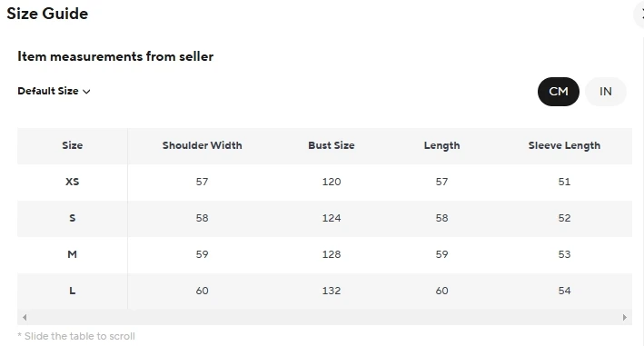The image size is (644, 346).
Task: Select the XS size row label
Action: (73, 182)
